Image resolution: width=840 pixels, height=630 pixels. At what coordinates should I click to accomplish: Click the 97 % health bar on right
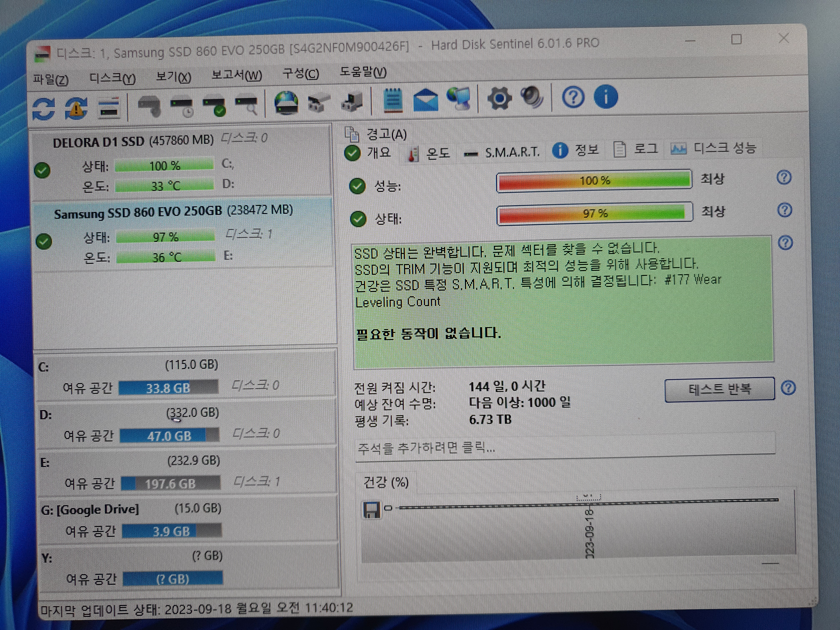point(595,213)
